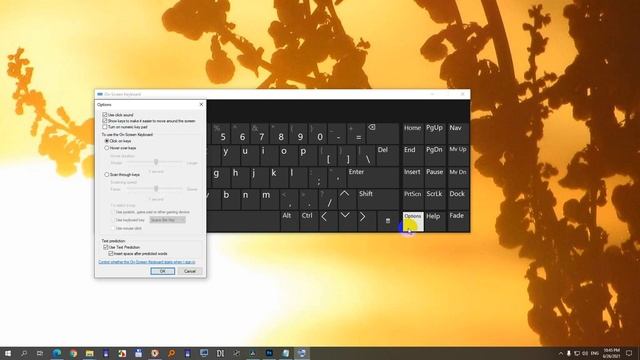Image resolution: width=640 pixels, height=360 pixels.
Task: Click the Options key on the keyboard
Action: [413, 221]
